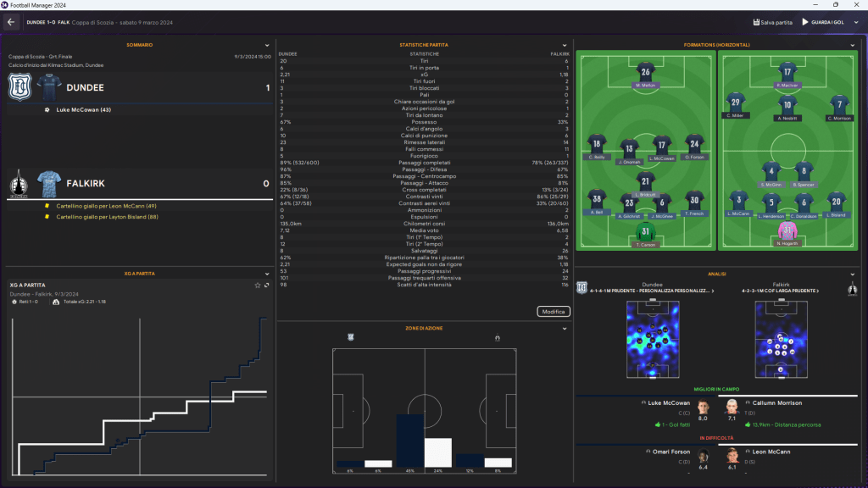
Task: Click the Dundee club crest in summary
Action: [x=20, y=87]
